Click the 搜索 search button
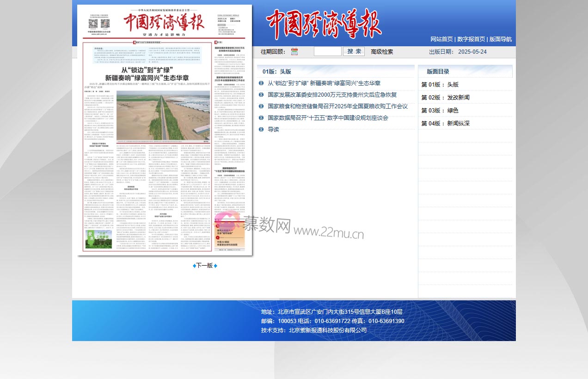The height and width of the screenshot is (379, 588). [354, 51]
